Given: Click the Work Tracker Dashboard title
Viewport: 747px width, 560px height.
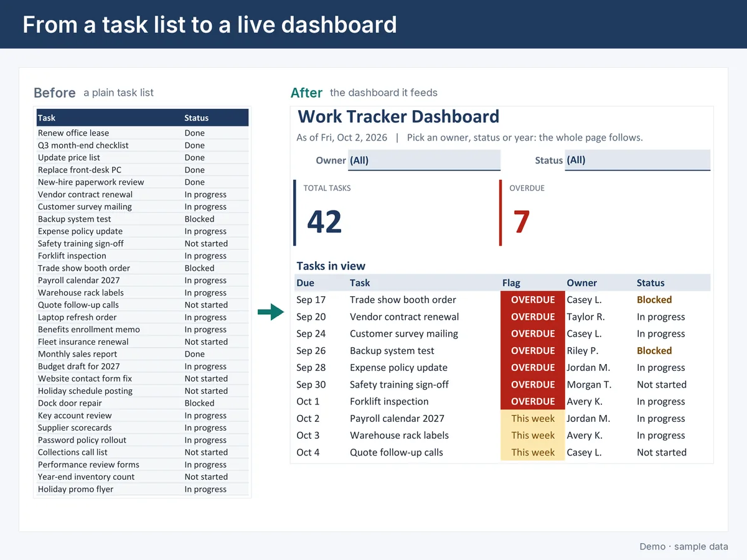Looking at the screenshot, I should [398, 116].
